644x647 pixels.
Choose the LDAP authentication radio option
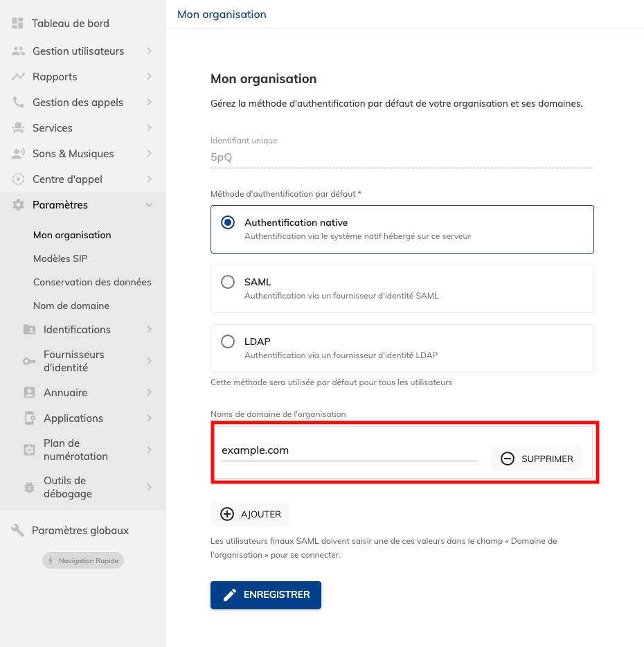pyautogui.click(x=228, y=342)
